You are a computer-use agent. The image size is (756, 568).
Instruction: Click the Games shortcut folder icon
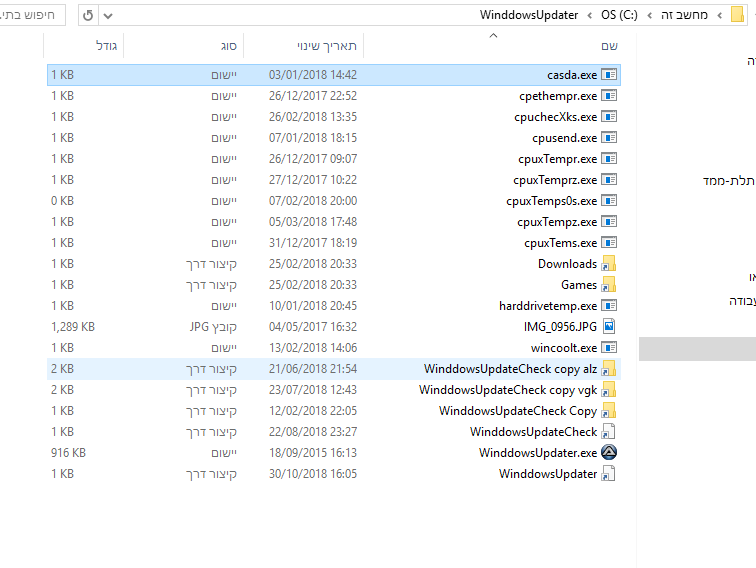[x=609, y=284]
